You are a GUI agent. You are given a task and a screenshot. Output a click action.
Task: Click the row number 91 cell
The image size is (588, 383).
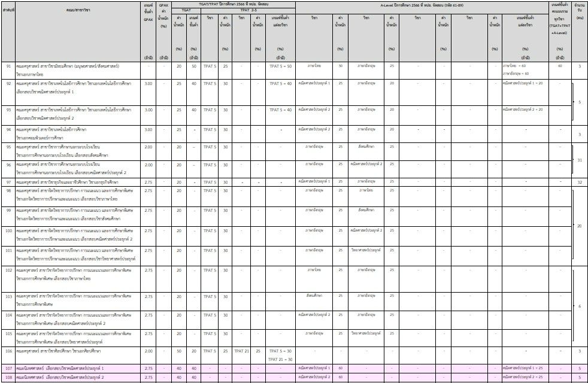8,66
